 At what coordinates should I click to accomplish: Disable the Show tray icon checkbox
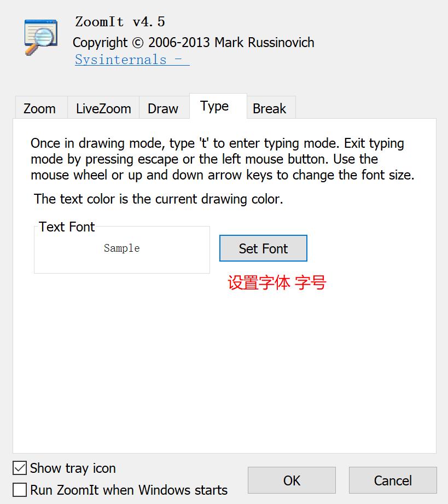click(20, 468)
